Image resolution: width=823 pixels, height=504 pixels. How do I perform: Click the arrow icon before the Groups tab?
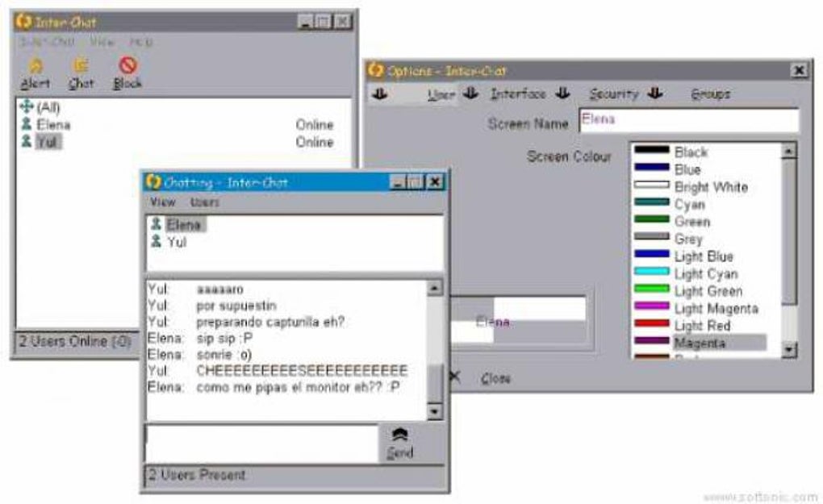[x=654, y=93]
